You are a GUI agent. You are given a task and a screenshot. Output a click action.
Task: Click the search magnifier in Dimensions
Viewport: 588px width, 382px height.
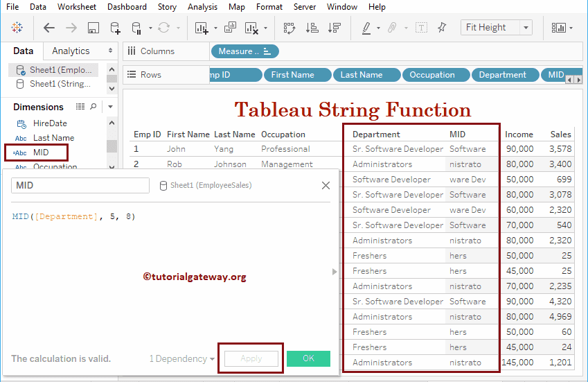coord(93,107)
